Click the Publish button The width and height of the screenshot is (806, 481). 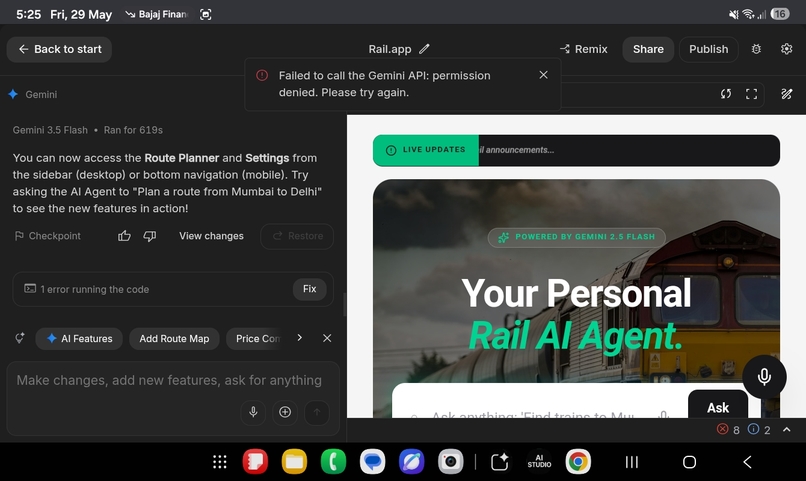pyautogui.click(x=708, y=49)
